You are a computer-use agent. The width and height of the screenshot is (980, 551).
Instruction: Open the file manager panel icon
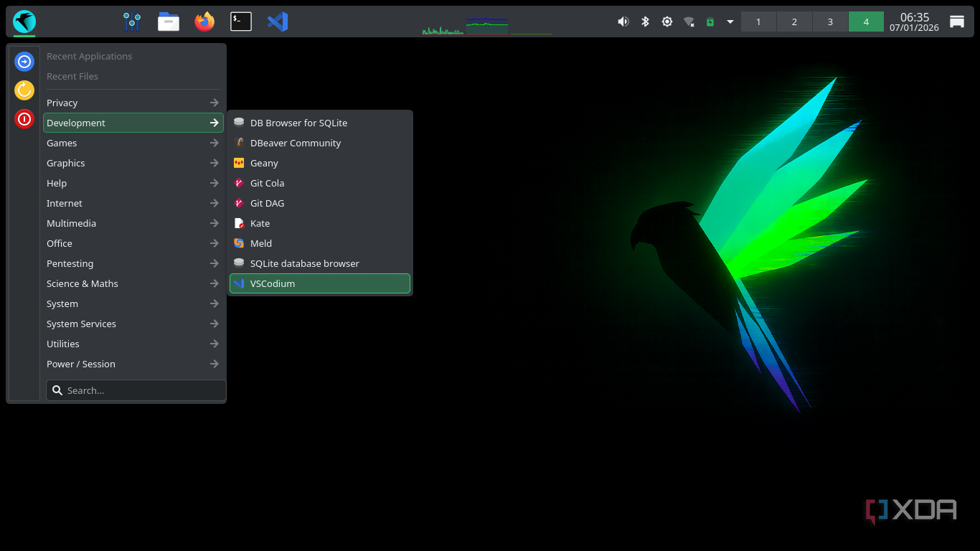click(x=169, y=22)
